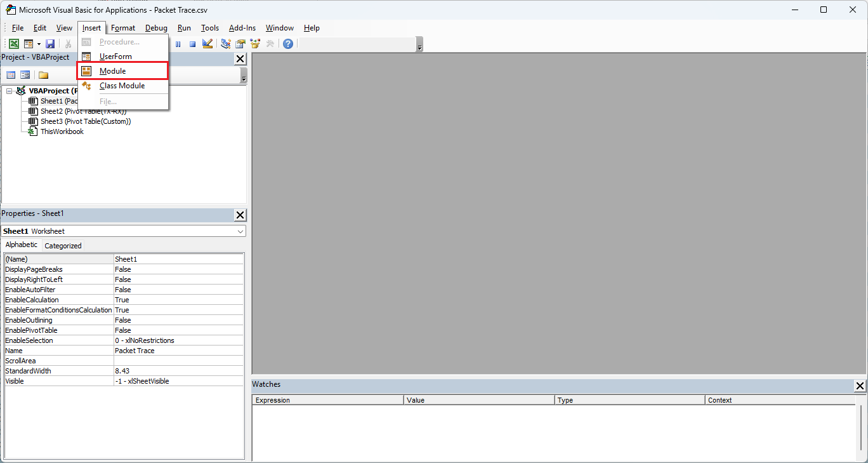Viewport: 868px width, 463px height.
Task: Select the EnableAutoFilter property value
Action: pyautogui.click(x=178, y=290)
